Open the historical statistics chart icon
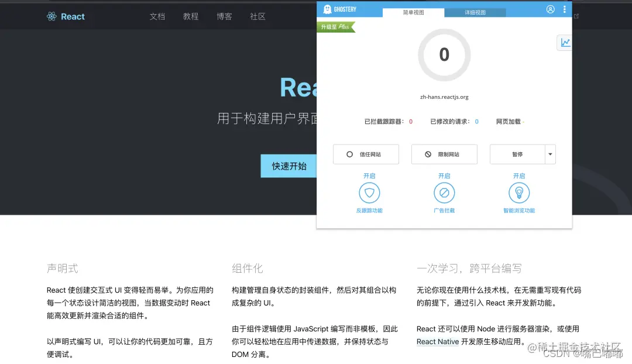The height and width of the screenshot is (364, 632). 564,42
